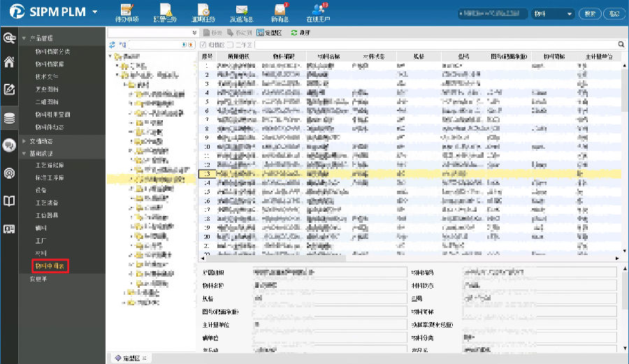Screen dimensions: 629x364
Task: Toggle the 工作区 checkbox
Action: pos(231,45)
